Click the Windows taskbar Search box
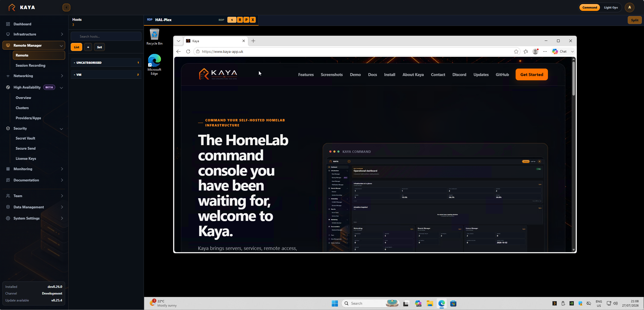Screen dimensions: 644x310 pos(370,303)
